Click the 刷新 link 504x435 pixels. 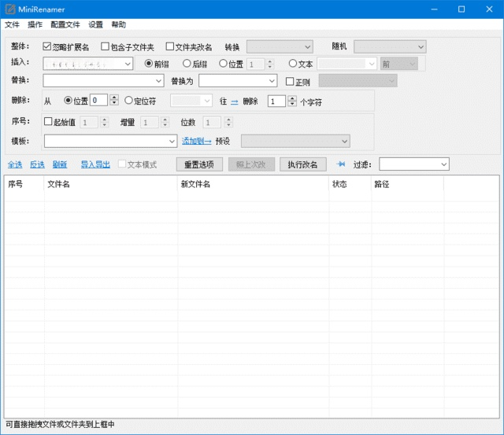click(60, 164)
